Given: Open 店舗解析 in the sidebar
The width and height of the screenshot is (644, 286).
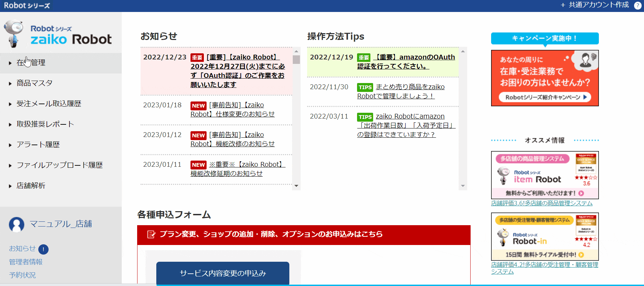Looking at the screenshot, I should tap(61, 186).
